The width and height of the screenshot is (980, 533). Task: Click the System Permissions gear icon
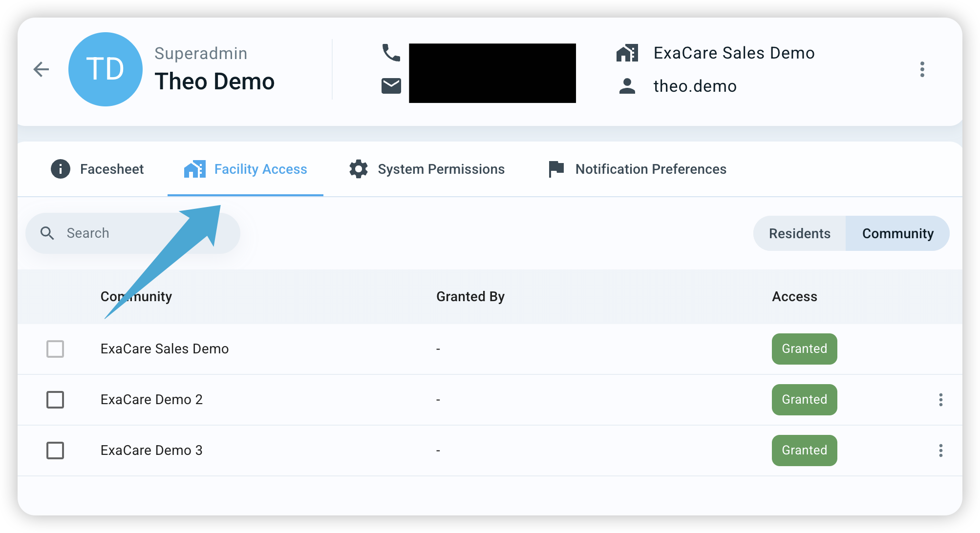[359, 169]
